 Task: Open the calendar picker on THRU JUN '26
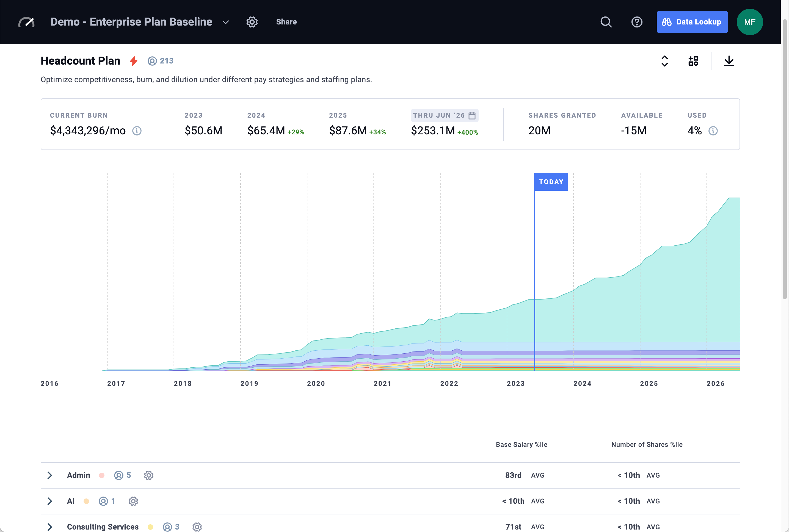(472, 115)
